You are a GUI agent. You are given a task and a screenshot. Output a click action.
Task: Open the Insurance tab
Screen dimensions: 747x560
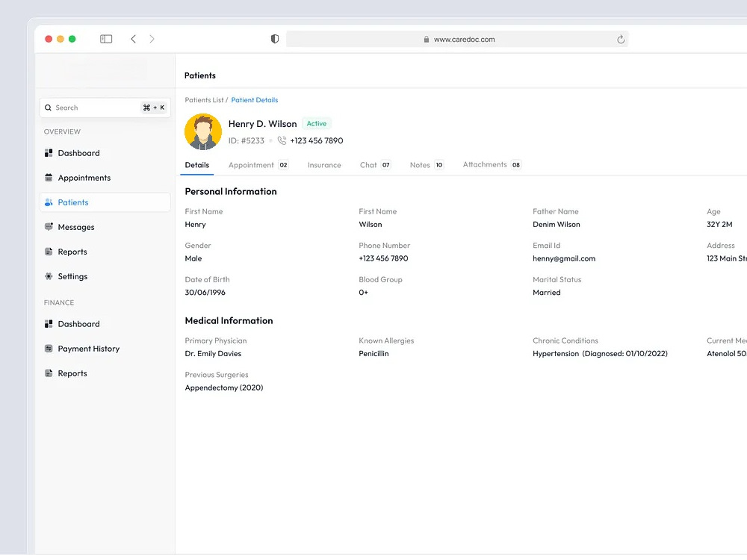[324, 165]
